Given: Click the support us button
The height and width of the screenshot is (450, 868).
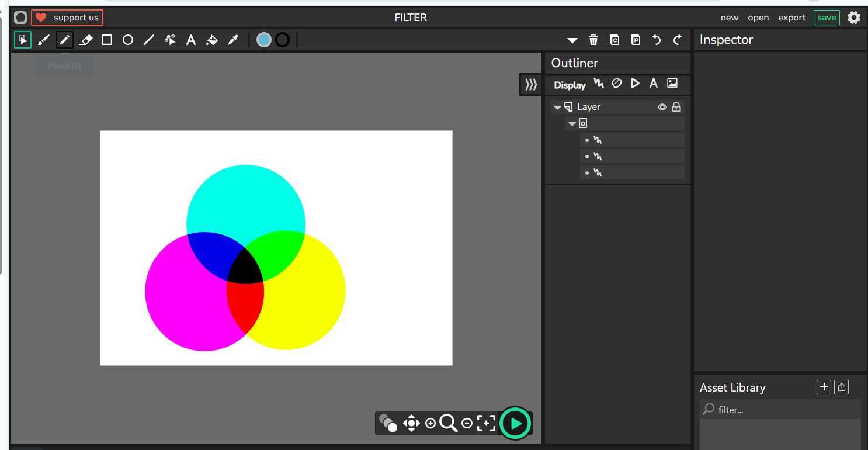Looking at the screenshot, I should tap(67, 18).
